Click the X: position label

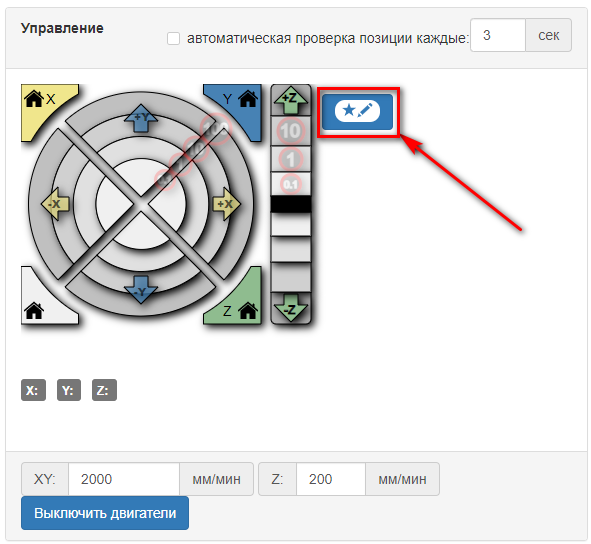pyautogui.click(x=33, y=390)
